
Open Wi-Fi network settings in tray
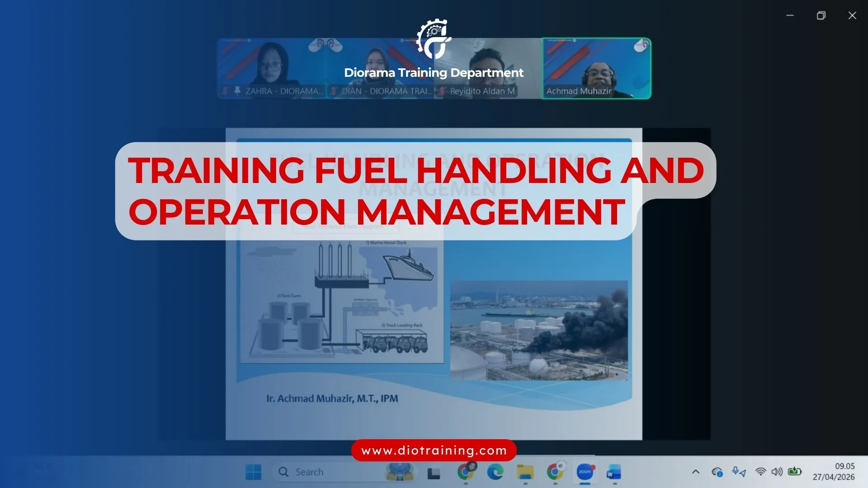[761, 472]
